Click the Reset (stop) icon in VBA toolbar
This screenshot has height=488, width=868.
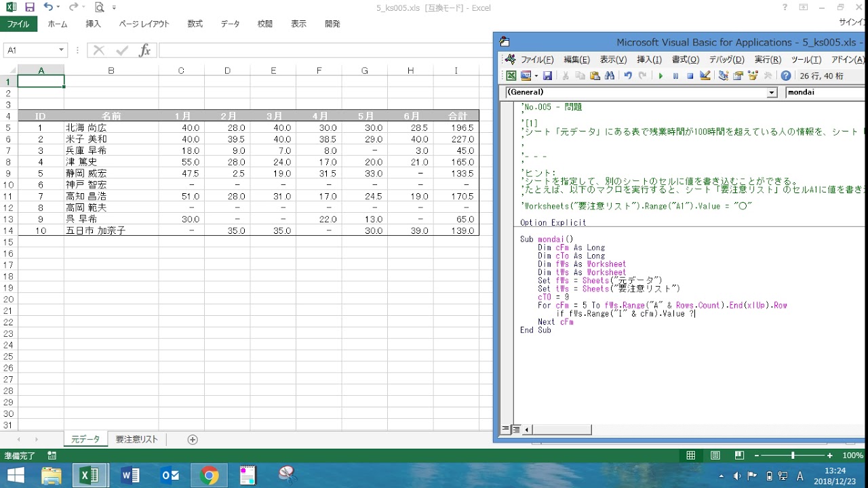[x=690, y=76]
